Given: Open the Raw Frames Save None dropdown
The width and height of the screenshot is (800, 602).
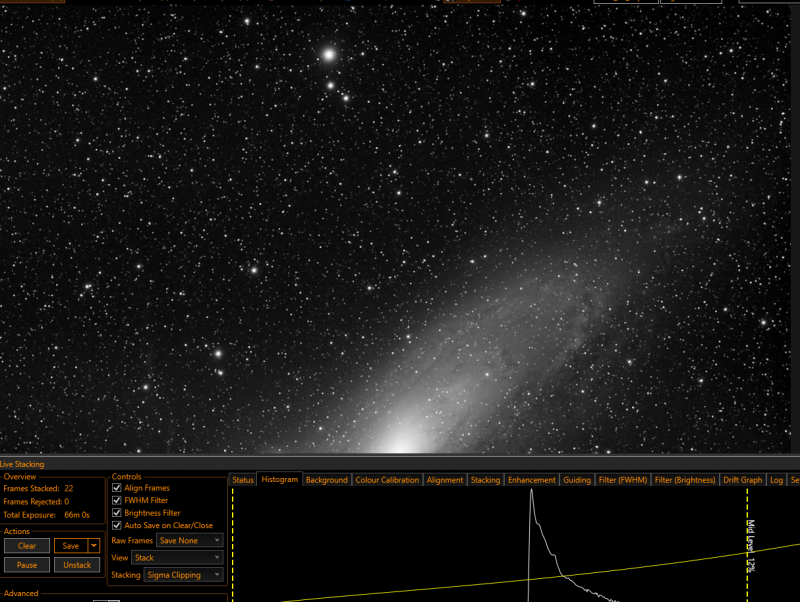Looking at the screenshot, I should tap(189, 540).
